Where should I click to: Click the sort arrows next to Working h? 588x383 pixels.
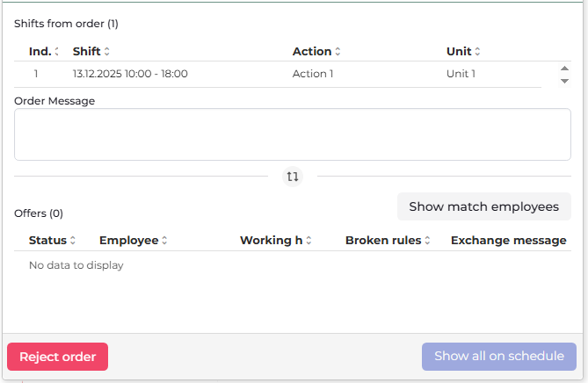(309, 241)
